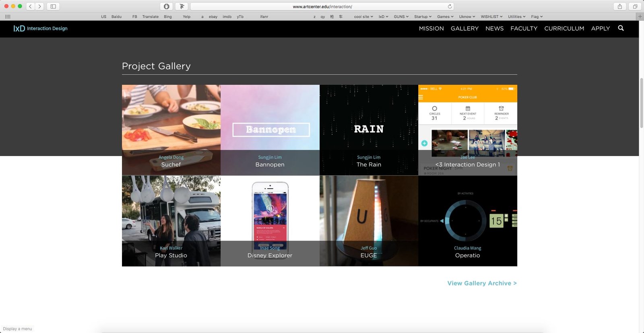644x333 pixels.
Task: Click the Project Gallery heading
Action: tap(156, 66)
